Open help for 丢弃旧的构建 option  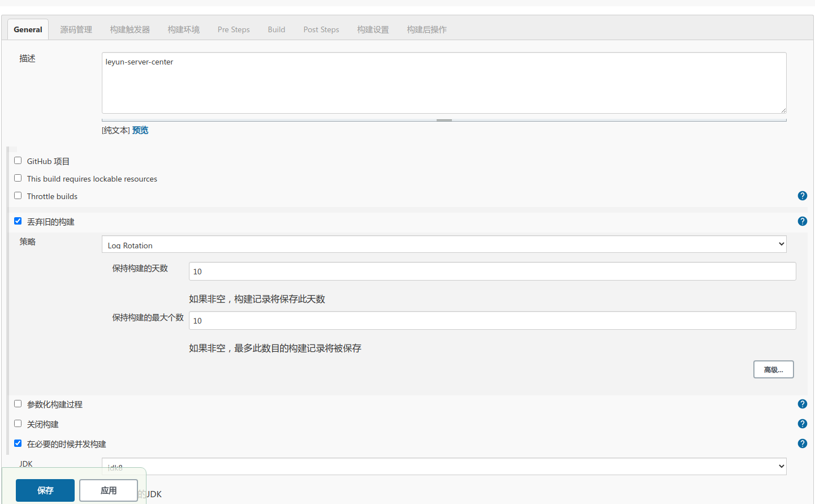802,221
